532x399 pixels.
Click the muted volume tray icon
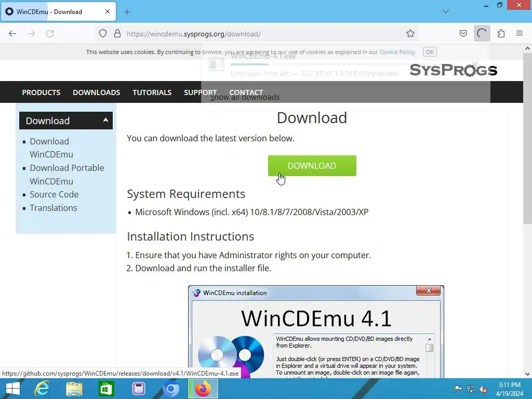(483, 389)
